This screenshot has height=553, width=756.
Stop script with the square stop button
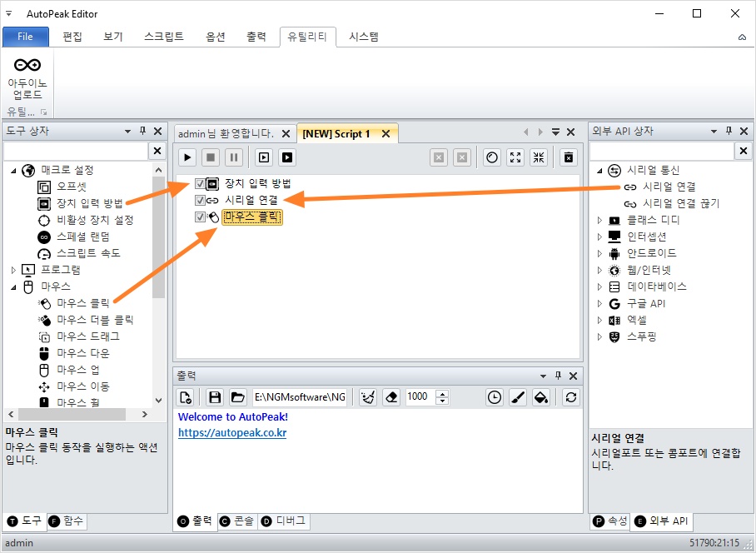pos(210,157)
